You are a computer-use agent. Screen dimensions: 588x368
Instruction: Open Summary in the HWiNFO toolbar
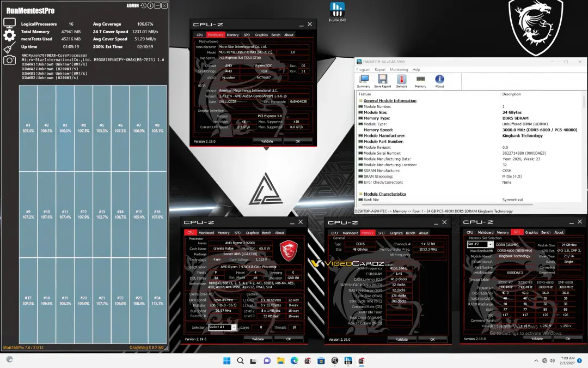(363, 81)
